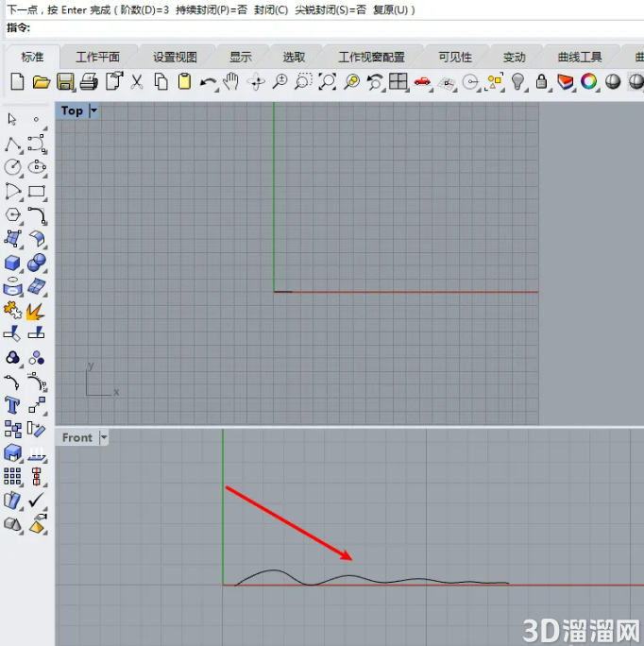Pick the Zoom window tool

click(303, 81)
